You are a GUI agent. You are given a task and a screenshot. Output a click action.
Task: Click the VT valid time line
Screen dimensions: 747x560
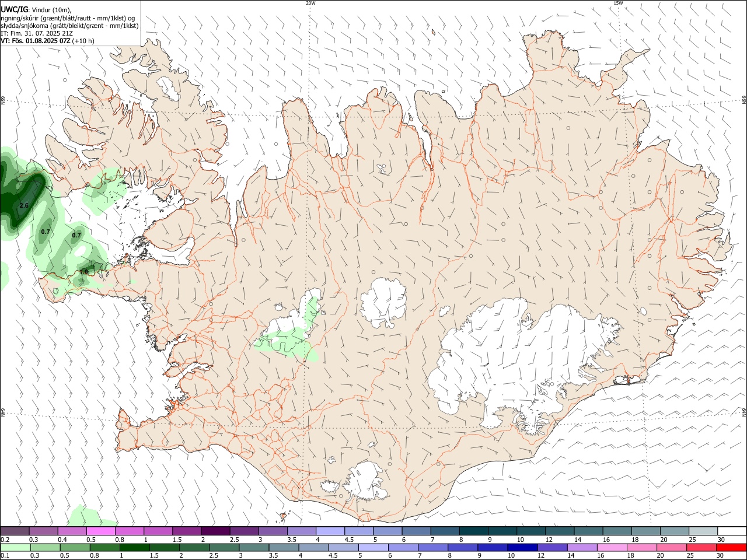[47, 41]
